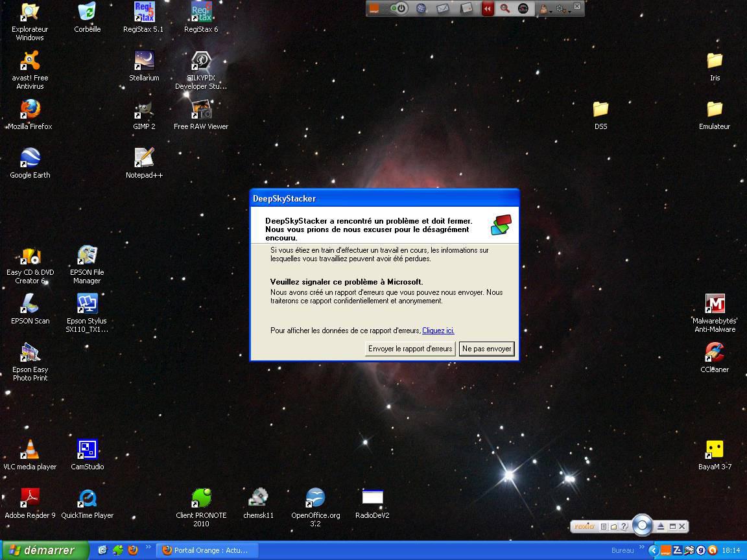Launch RegiStax 5.1 shortcut
Image resolution: width=747 pixels, height=560 pixels.
tap(143, 17)
